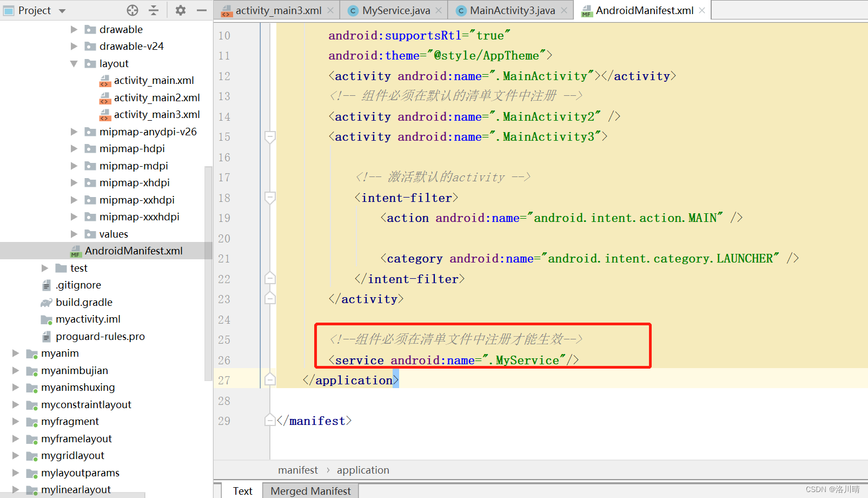Click the MF icon on AndroidManifest.xml tab

(x=587, y=10)
